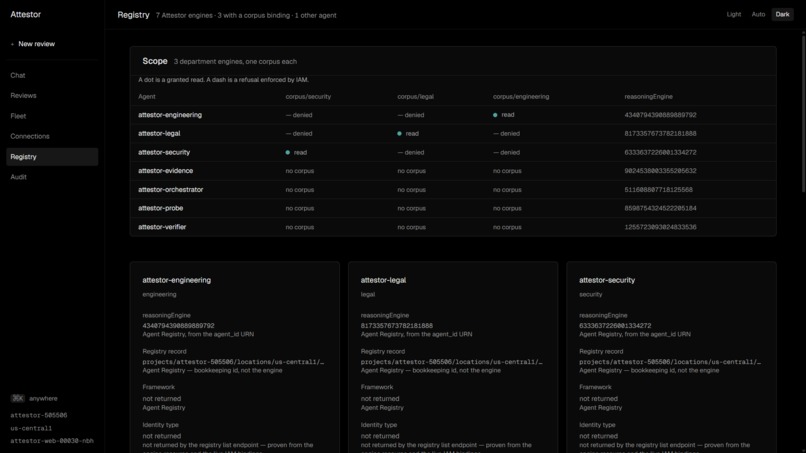Switch theme to Light
The image size is (806, 453).
tap(734, 14)
